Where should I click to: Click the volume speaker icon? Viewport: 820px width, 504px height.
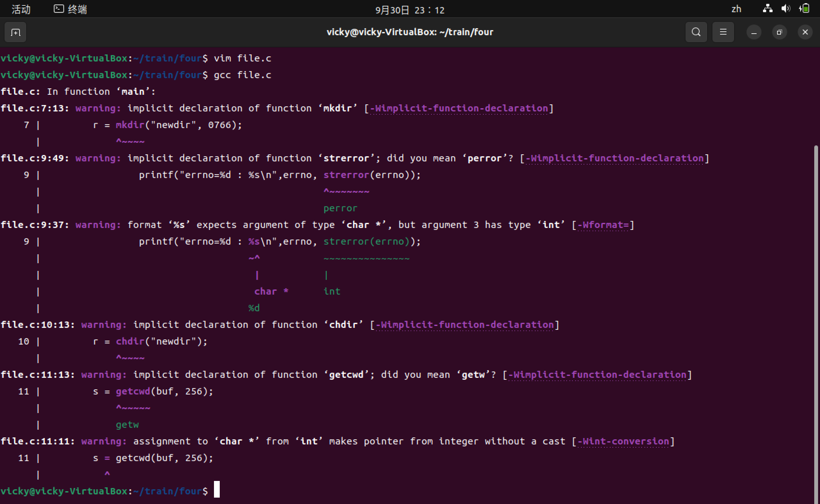click(x=785, y=9)
